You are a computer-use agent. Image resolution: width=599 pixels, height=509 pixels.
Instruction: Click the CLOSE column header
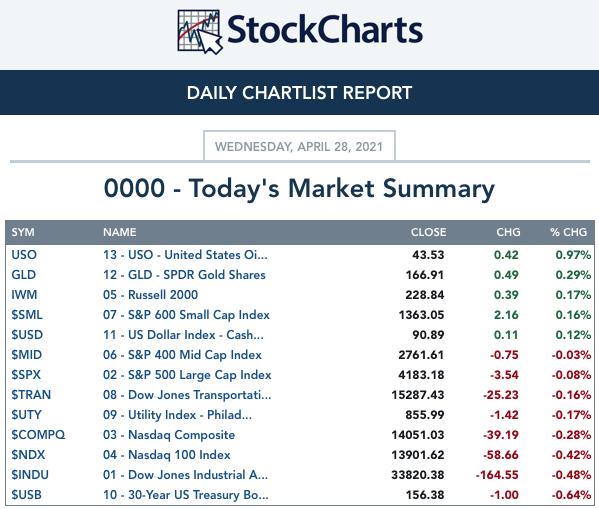428,232
